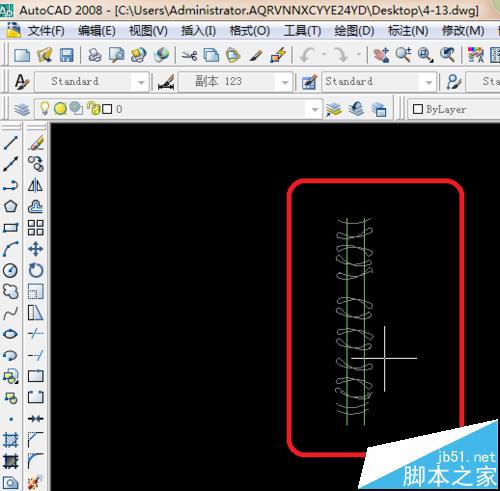The width and height of the screenshot is (500, 491).
Task: Click the Plot printer icon
Action: (x=95, y=55)
